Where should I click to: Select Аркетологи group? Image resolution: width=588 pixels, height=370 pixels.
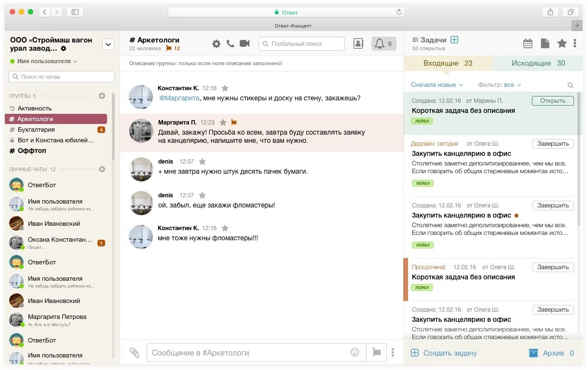pyautogui.click(x=56, y=119)
